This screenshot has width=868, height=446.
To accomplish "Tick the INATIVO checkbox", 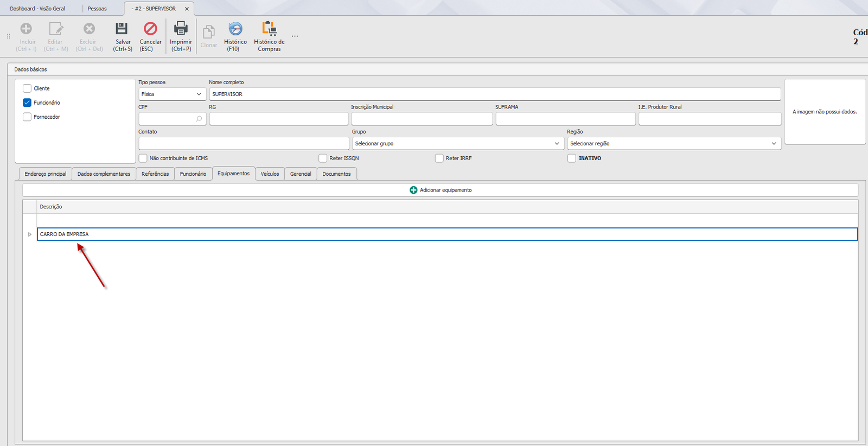I will 572,158.
